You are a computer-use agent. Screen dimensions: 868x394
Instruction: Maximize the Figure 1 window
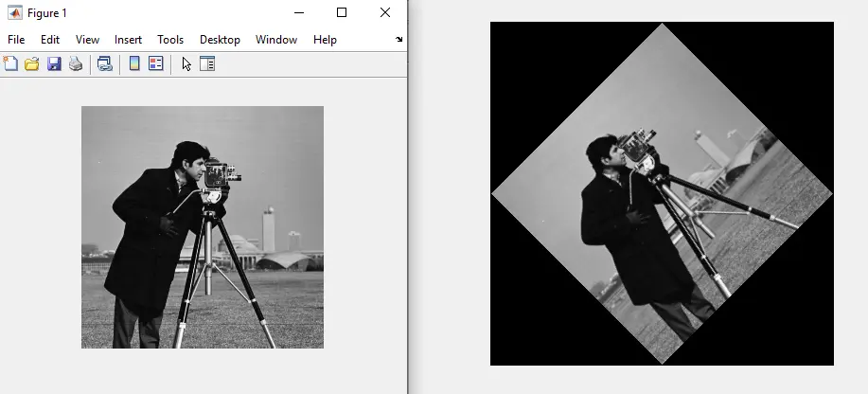pyautogui.click(x=342, y=12)
